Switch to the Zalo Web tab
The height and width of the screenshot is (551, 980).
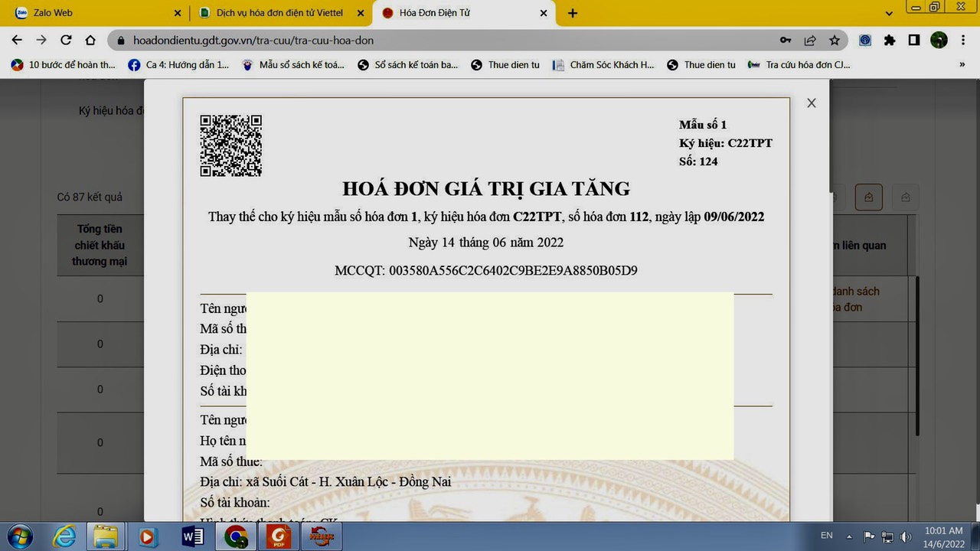click(x=92, y=13)
